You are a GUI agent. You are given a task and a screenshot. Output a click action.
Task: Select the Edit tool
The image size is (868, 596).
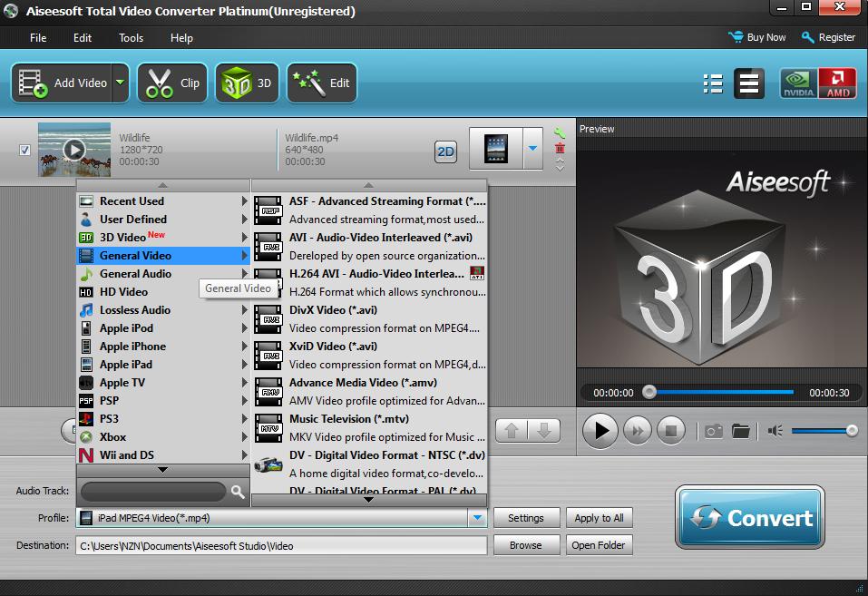click(x=321, y=82)
